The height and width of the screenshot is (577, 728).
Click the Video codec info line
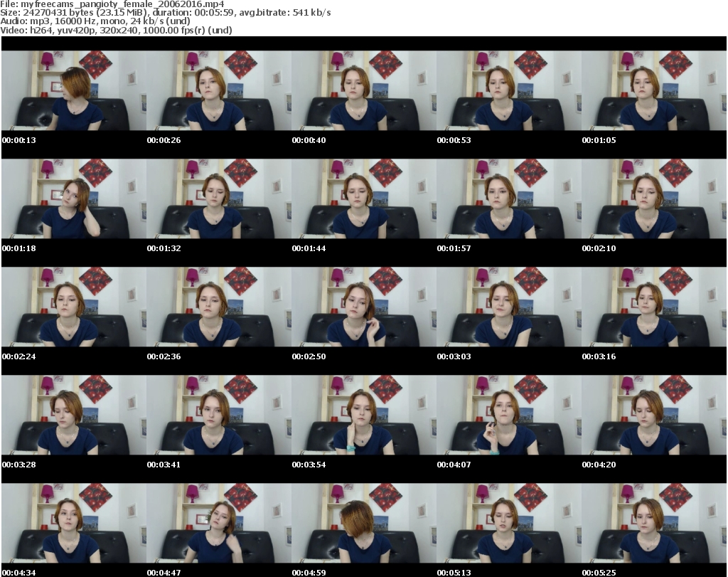(116, 30)
